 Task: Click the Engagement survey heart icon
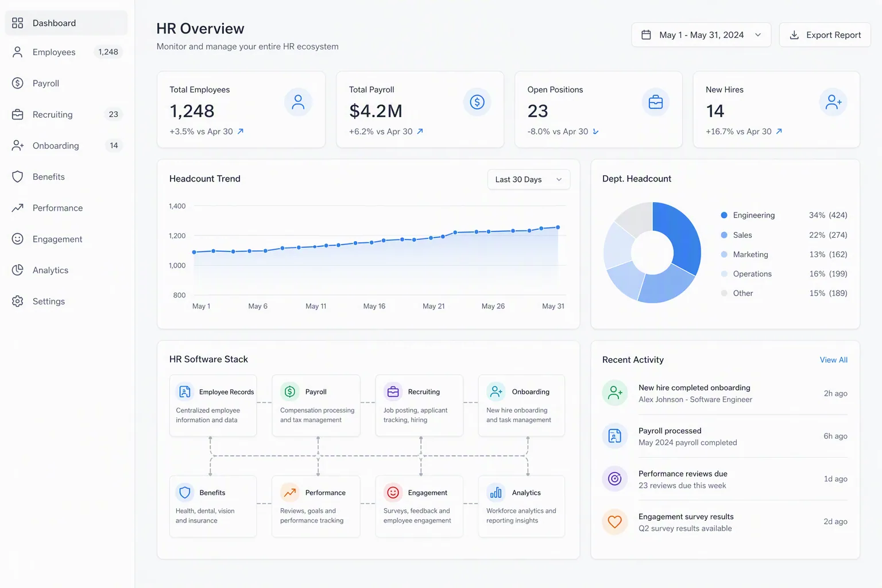click(615, 521)
